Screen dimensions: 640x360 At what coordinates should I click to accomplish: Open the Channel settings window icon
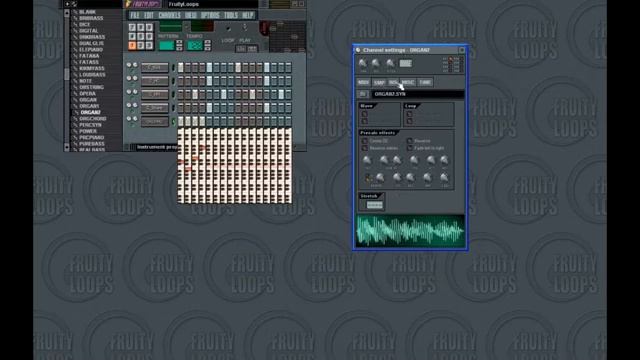(358, 50)
